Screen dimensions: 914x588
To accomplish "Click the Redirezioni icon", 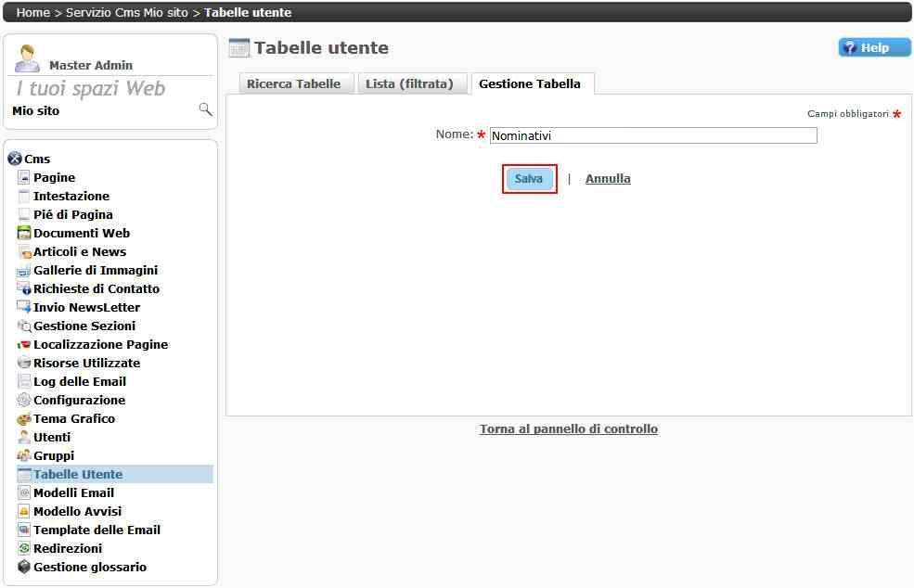I will pos(25,548).
